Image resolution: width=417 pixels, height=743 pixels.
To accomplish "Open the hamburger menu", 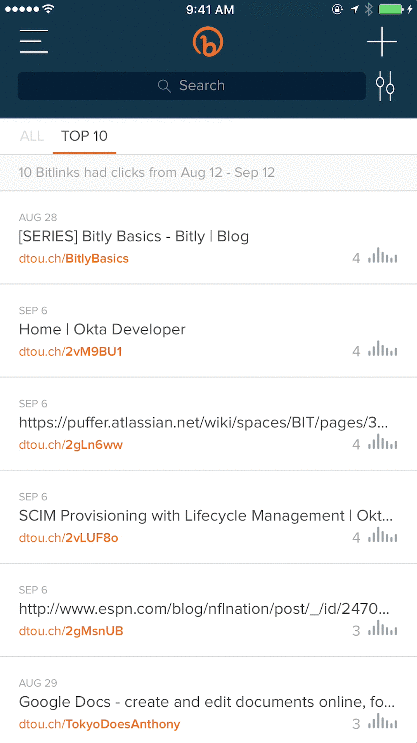I will click(34, 41).
